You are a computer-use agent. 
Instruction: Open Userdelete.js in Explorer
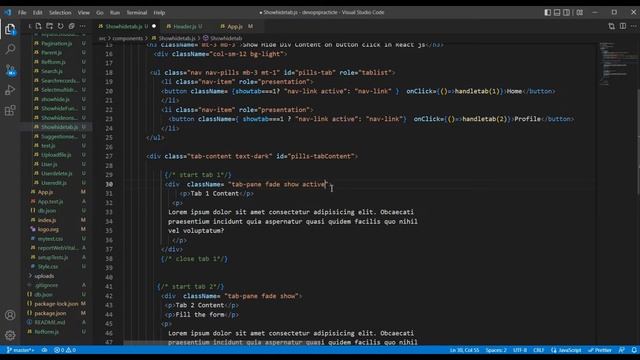[56, 173]
